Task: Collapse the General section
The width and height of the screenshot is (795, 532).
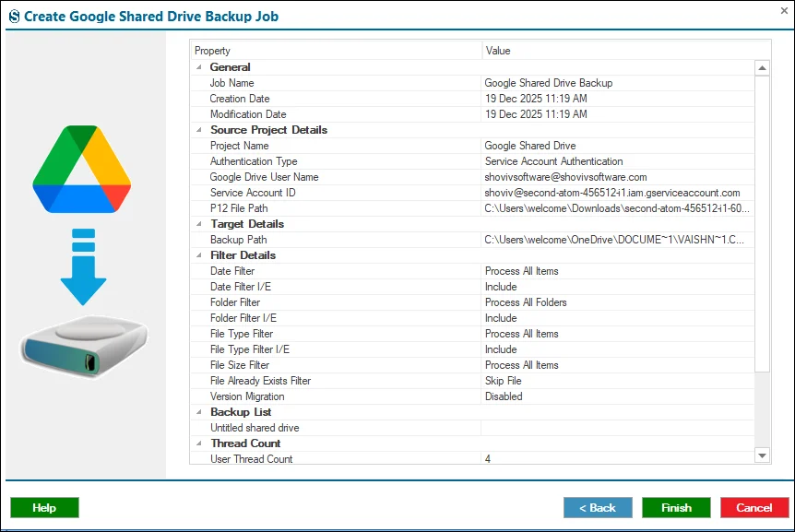Action: [199, 67]
